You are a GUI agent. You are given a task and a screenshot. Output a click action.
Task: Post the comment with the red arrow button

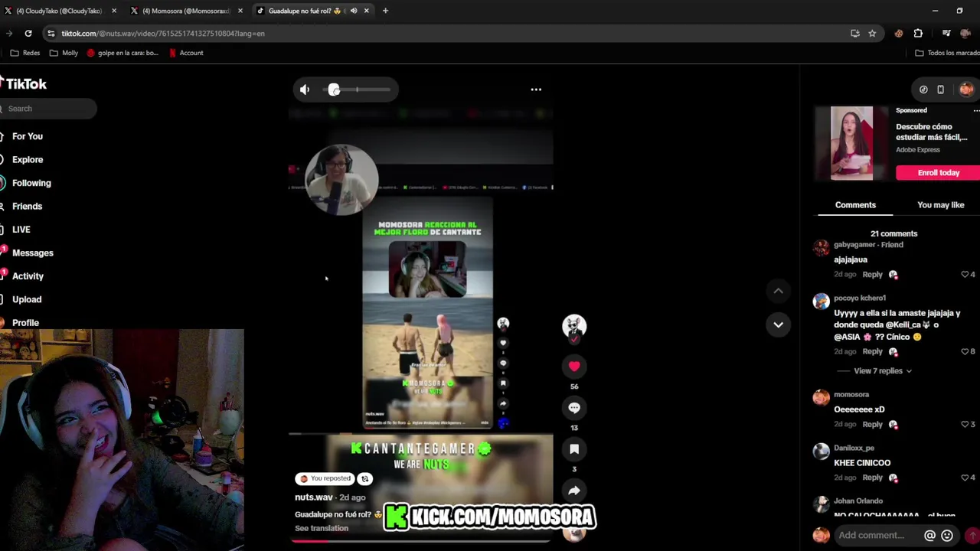972,536
